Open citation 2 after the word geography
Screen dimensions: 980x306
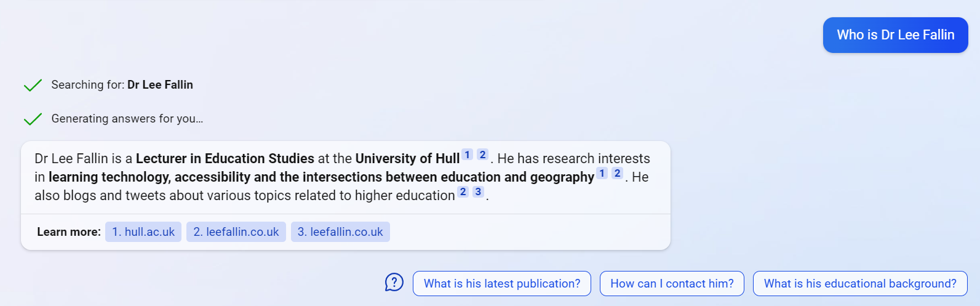point(618,174)
